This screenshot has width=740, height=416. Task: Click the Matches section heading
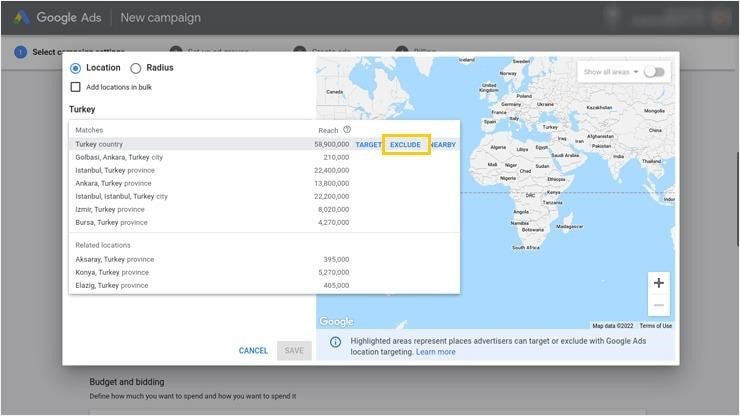point(89,130)
